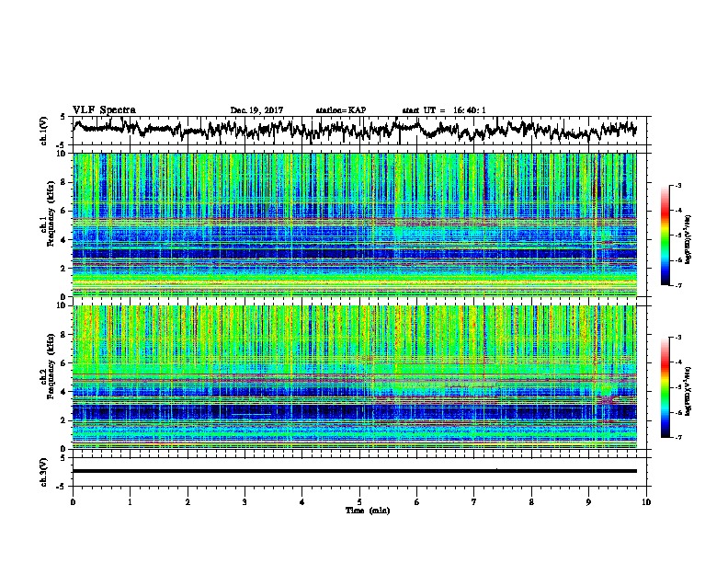Click time-axis tick label "0"
This screenshot has height=563, width=728.
click(x=73, y=502)
